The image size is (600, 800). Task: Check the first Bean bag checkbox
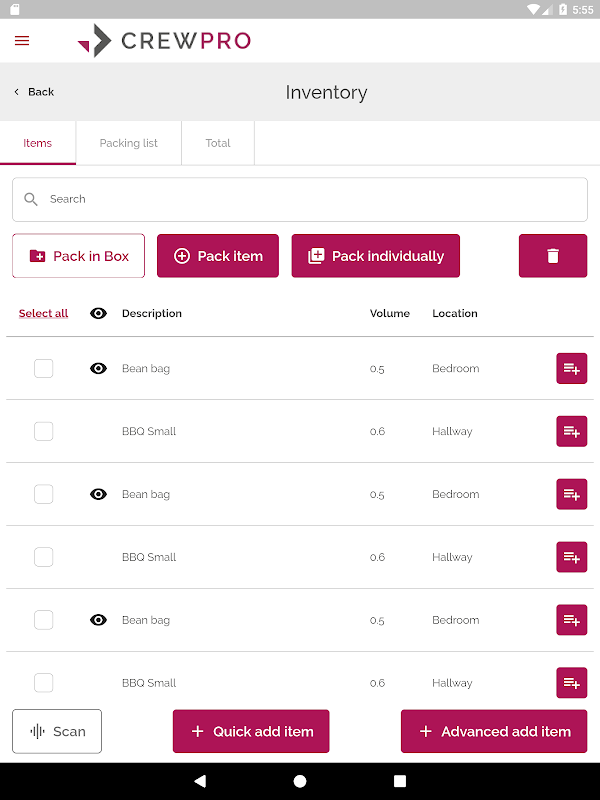point(44,369)
